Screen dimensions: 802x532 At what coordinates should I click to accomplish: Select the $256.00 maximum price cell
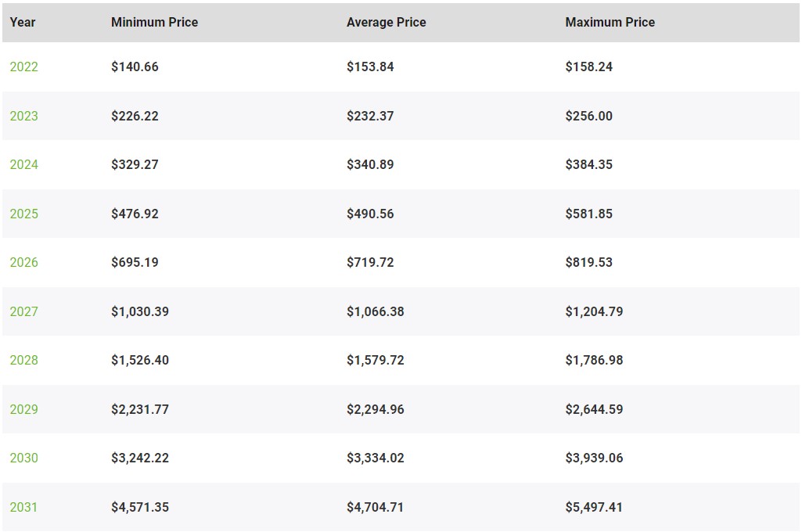[x=588, y=116]
